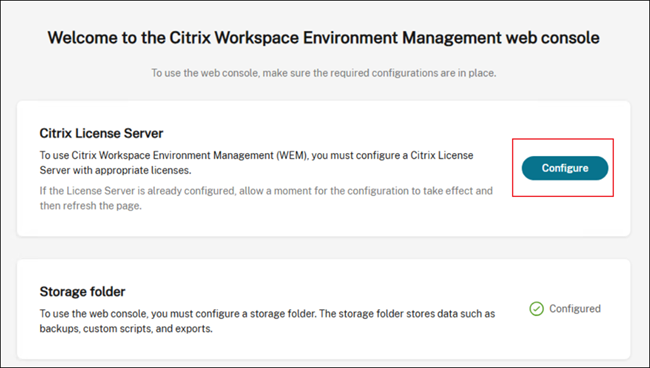Click the 'you must configure a Citrix License' description
Screen dimensions: 650x368
point(256,163)
